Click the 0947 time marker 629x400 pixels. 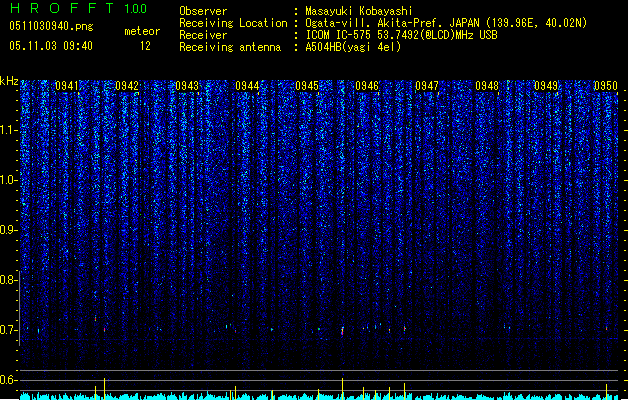pyautogui.click(x=427, y=86)
